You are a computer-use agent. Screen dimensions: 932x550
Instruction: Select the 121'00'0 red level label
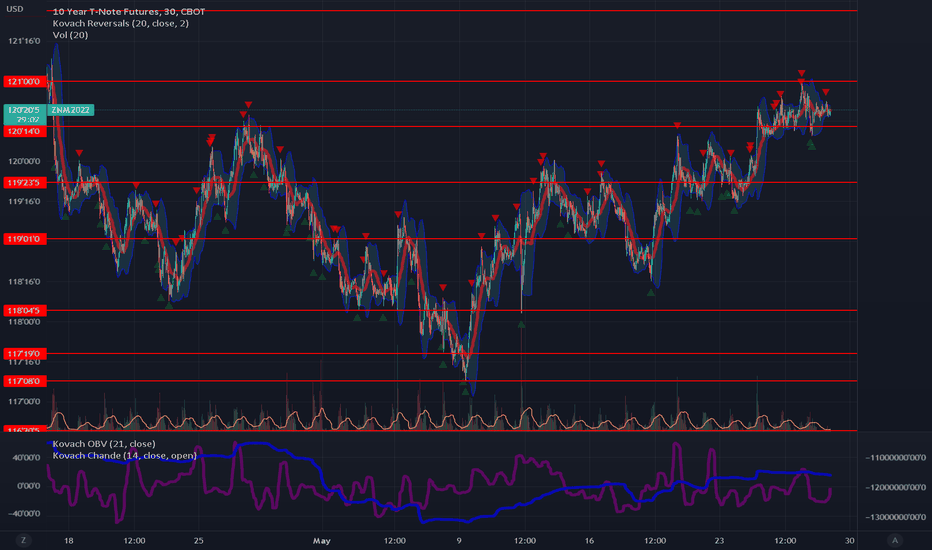[24, 81]
